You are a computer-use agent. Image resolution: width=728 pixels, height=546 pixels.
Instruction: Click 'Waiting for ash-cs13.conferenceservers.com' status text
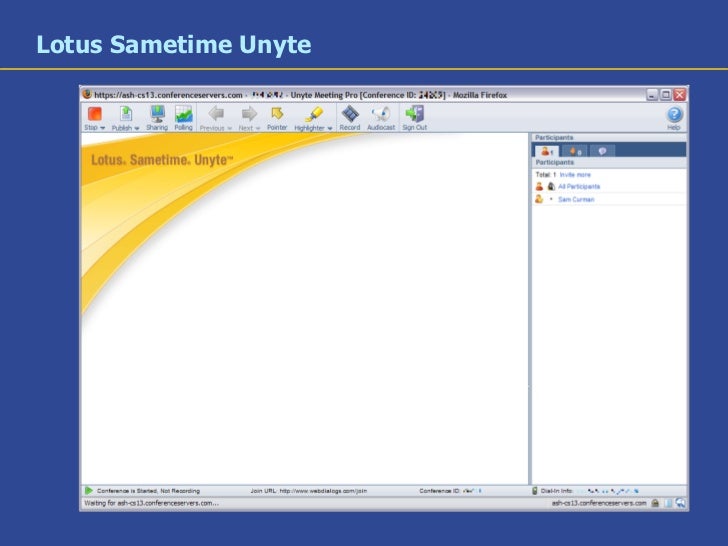coord(151,503)
